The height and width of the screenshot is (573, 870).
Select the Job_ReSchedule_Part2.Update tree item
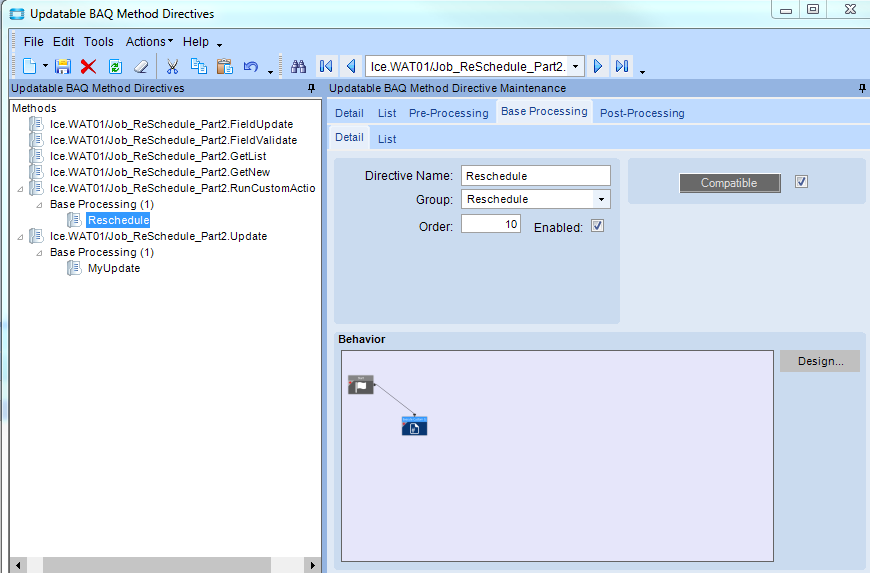[x=158, y=236]
